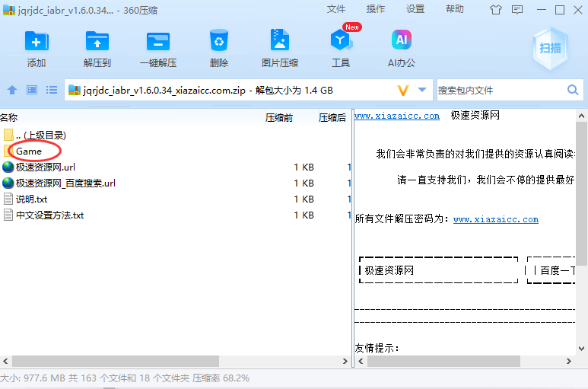Screen dimensions: 588x389
Task: Select the ..(上级目录) row
Action: [x=176, y=135]
